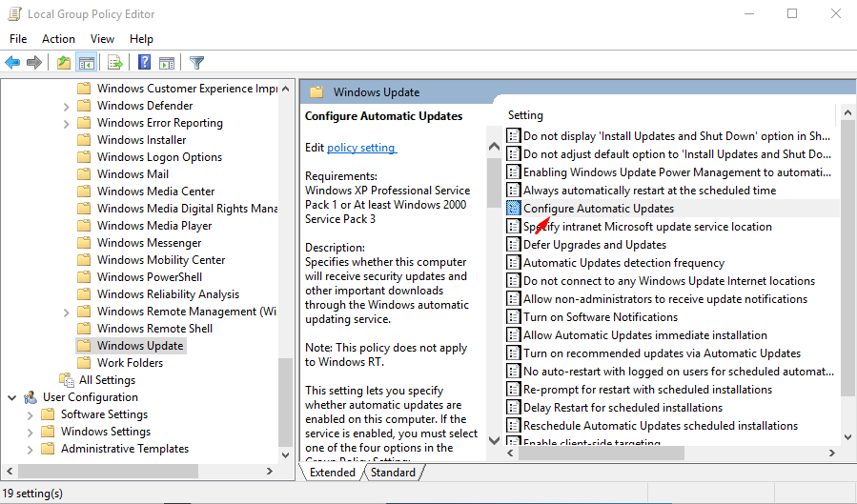Click the Configure Automatic Updates policy icon
Image resolution: width=857 pixels, height=504 pixels.
513,208
